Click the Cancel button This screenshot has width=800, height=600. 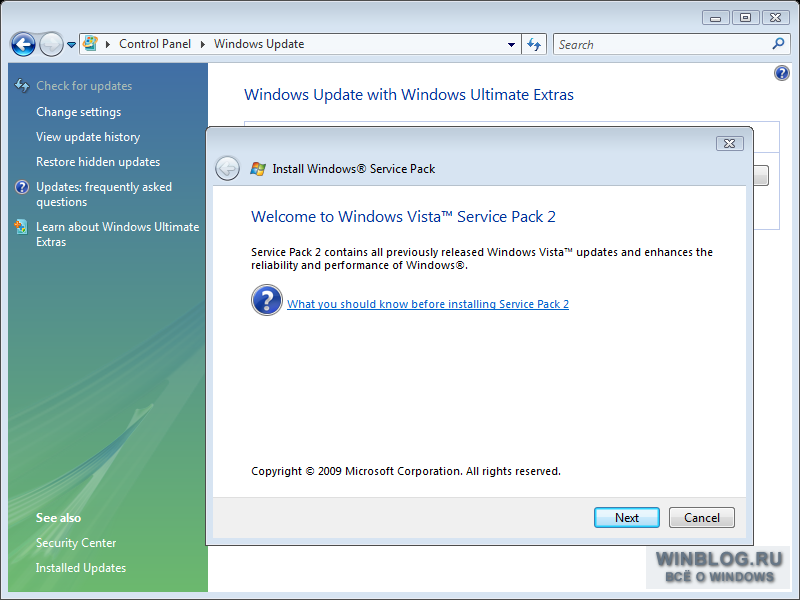coord(702,517)
